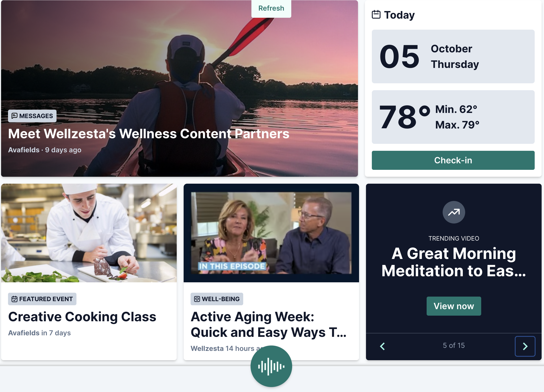
Task: Select the 78° weather card
Action: pyautogui.click(x=453, y=117)
